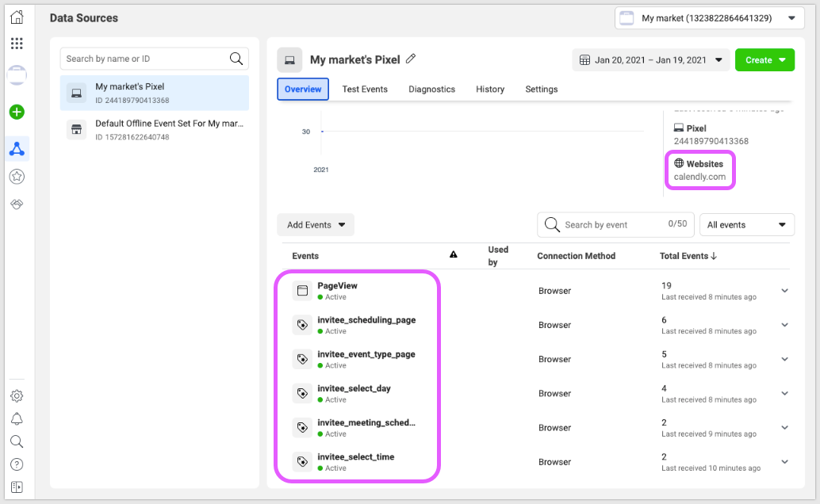
Task: Click the invitee_select_day tag icon
Action: click(x=302, y=393)
